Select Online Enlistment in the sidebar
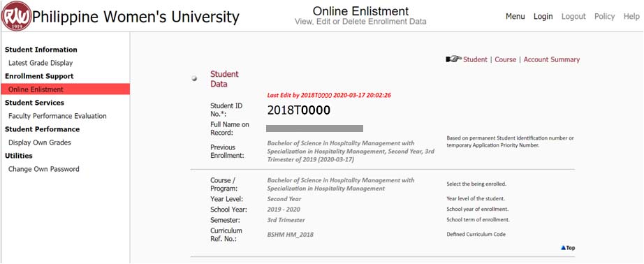This screenshot has height=264, width=644. pyautogui.click(x=65, y=89)
